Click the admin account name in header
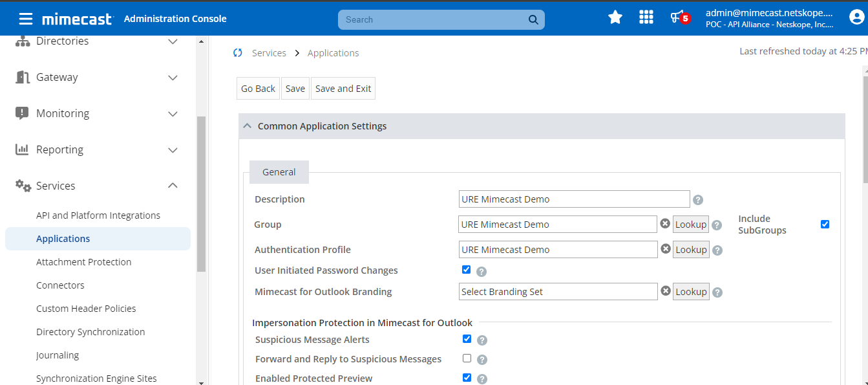The height and width of the screenshot is (385, 868). [x=769, y=13]
